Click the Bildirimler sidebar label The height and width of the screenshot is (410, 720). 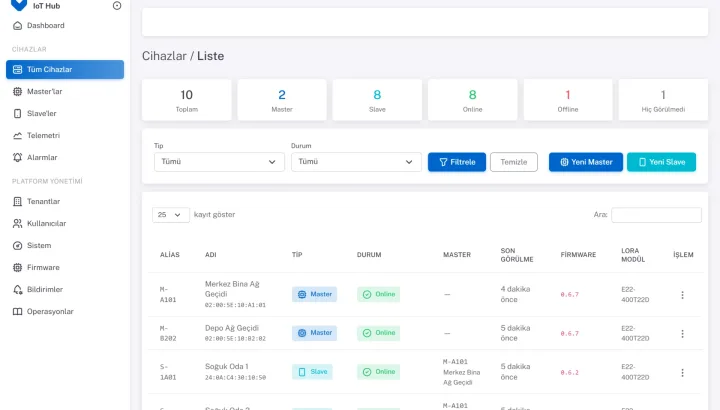click(45, 289)
